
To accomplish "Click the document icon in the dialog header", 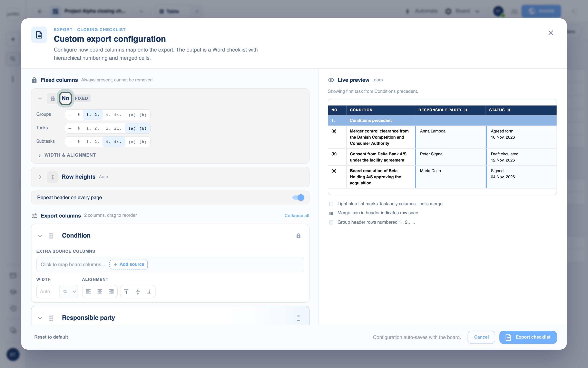I will (x=39, y=35).
